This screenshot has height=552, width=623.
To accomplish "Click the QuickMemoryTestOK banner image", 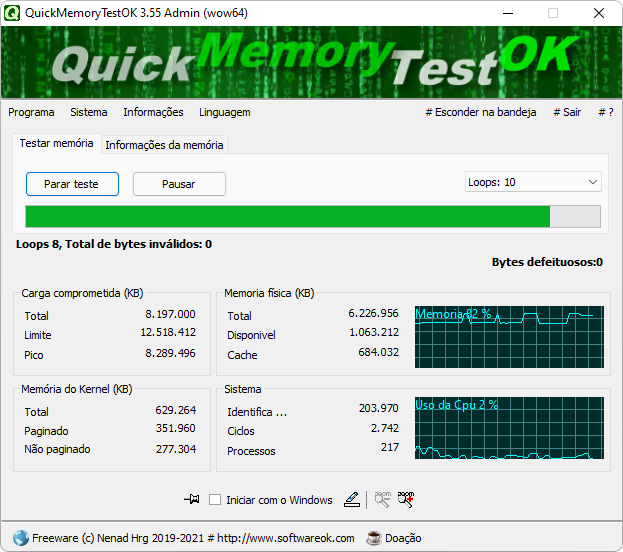I will [312, 62].
